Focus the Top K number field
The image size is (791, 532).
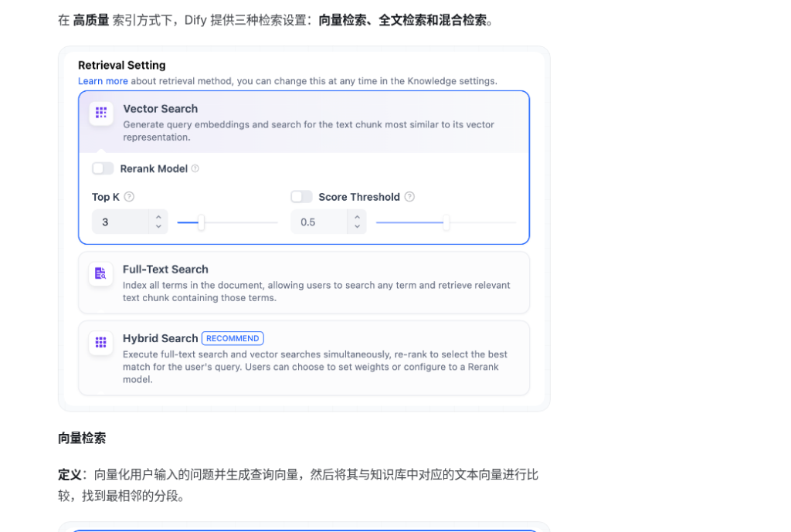point(121,222)
